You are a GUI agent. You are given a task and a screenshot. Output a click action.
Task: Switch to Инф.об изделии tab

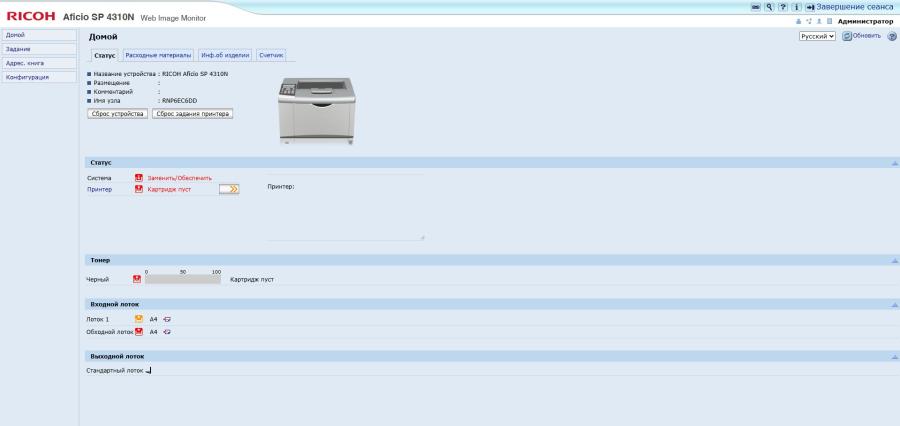click(x=225, y=55)
